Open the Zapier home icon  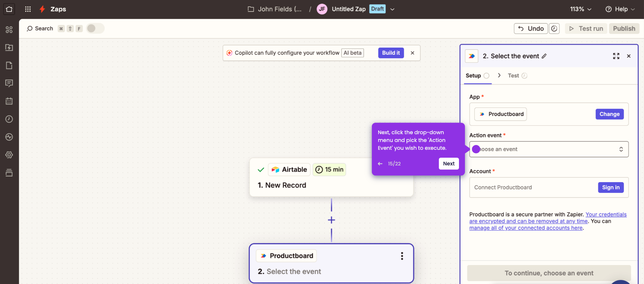click(9, 9)
